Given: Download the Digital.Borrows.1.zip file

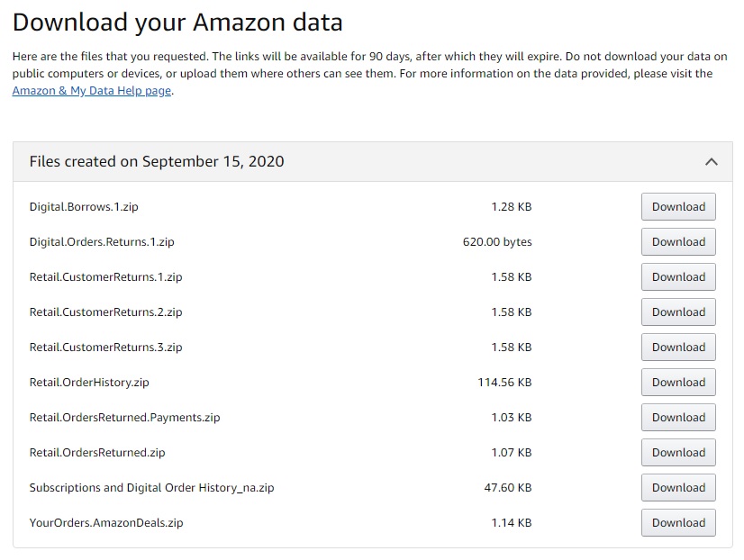Looking at the screenshot, I should pyautogui.click(x=677, y=206).
